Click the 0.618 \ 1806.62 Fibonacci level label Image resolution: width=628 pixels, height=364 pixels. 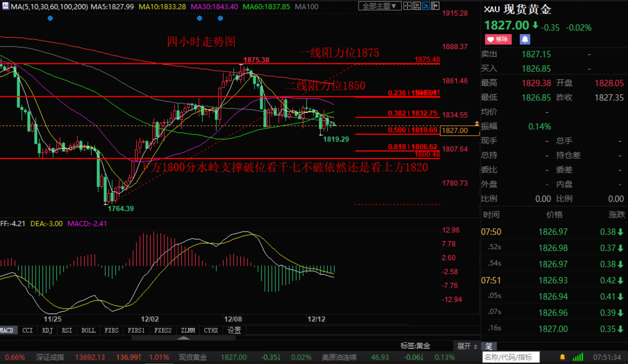coord(413,147)
